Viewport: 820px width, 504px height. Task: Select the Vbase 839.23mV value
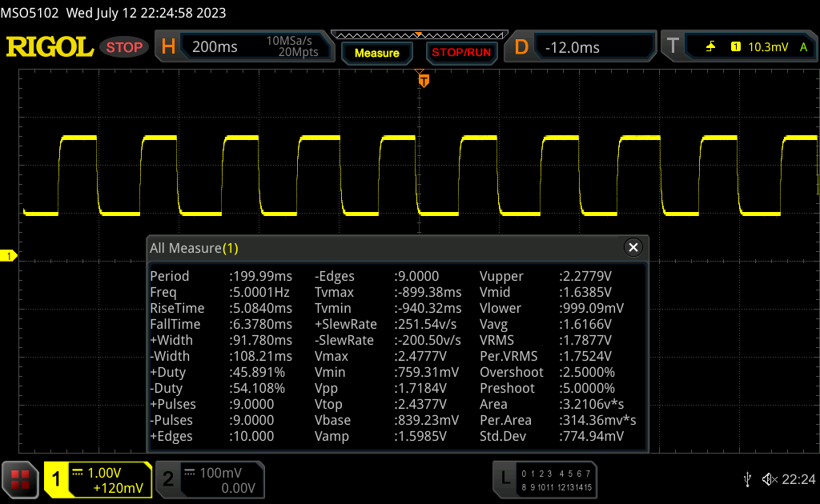(426, 420)
